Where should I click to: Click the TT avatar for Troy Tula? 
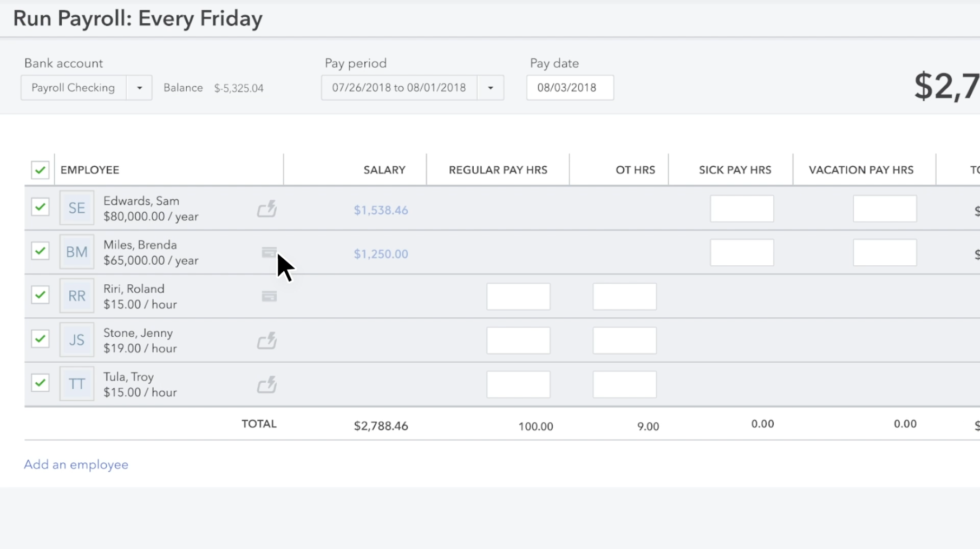77,384
